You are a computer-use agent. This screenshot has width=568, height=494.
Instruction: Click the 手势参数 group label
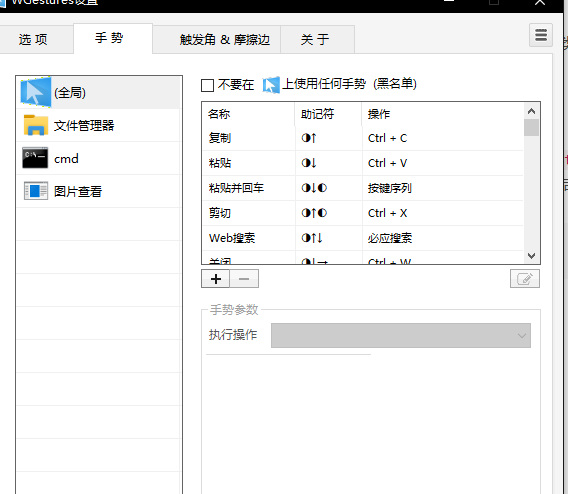point(234,310)
